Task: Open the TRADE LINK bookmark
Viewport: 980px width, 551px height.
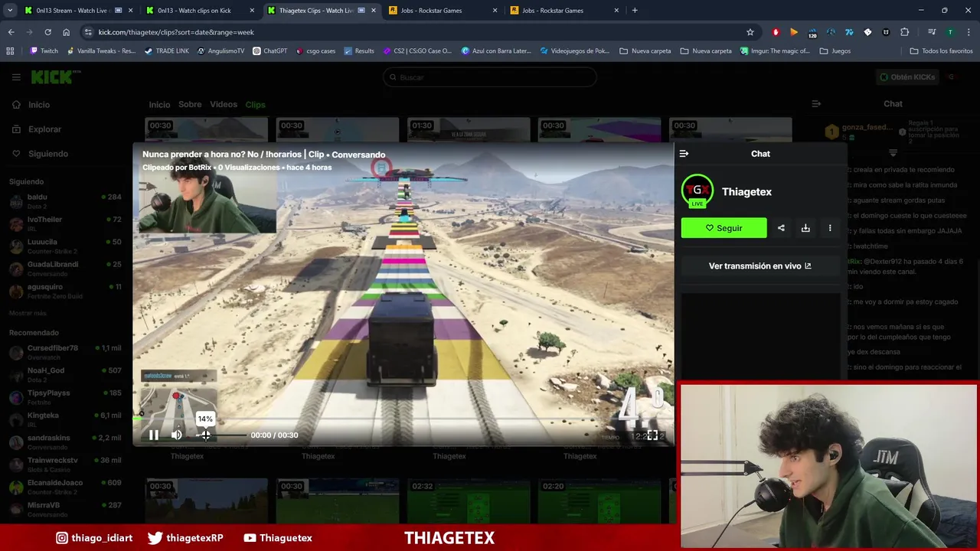Action: (x=166, y=51)
